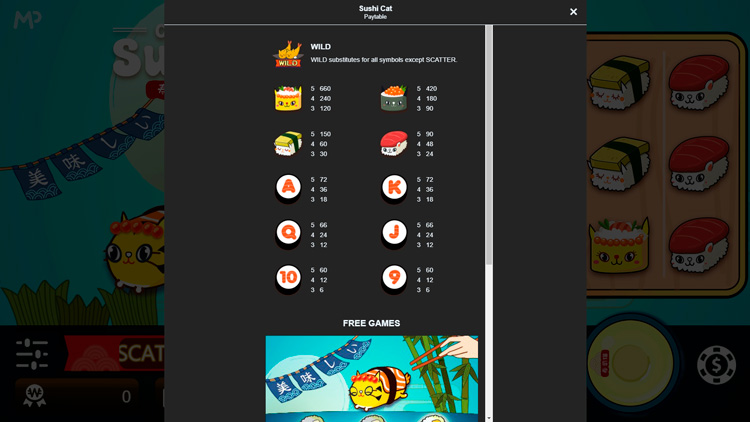Viewport: 750px width, 422px height.
Task: Select the number 9 symbol
Action: tap(394, 279)
